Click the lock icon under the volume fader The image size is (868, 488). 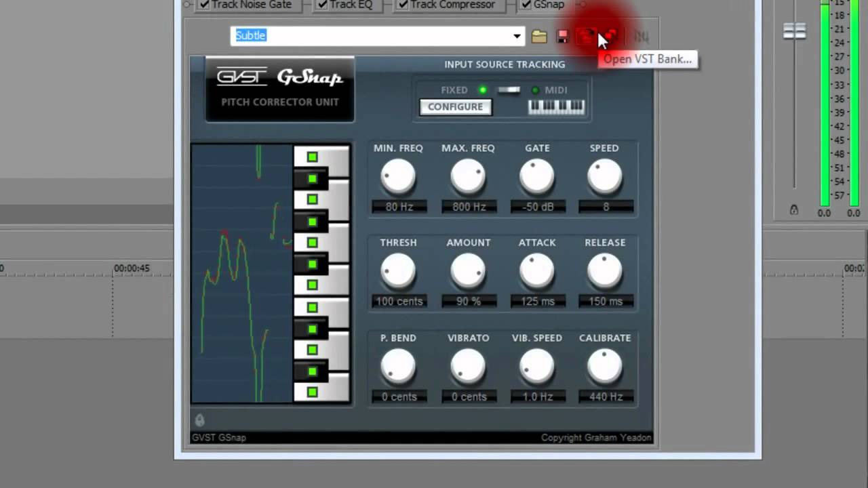click(794, 210)
